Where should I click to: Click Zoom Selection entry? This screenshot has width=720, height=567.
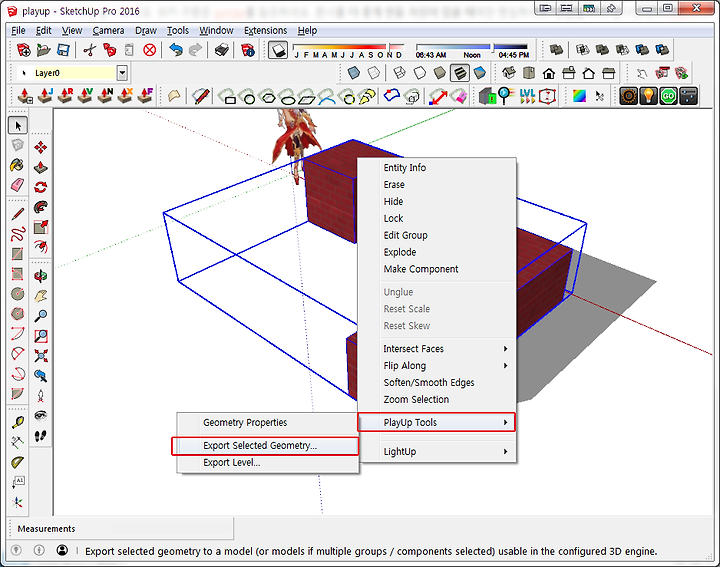coord(436,399)
